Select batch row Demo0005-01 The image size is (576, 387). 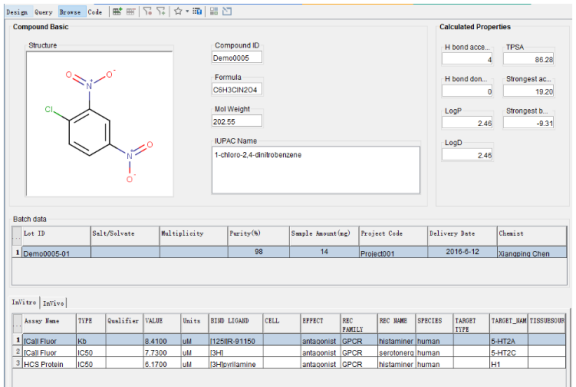click(289, 252)
